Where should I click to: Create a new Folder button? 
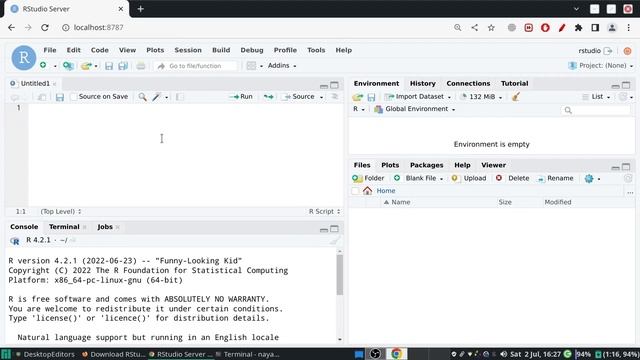coord(368,178)
